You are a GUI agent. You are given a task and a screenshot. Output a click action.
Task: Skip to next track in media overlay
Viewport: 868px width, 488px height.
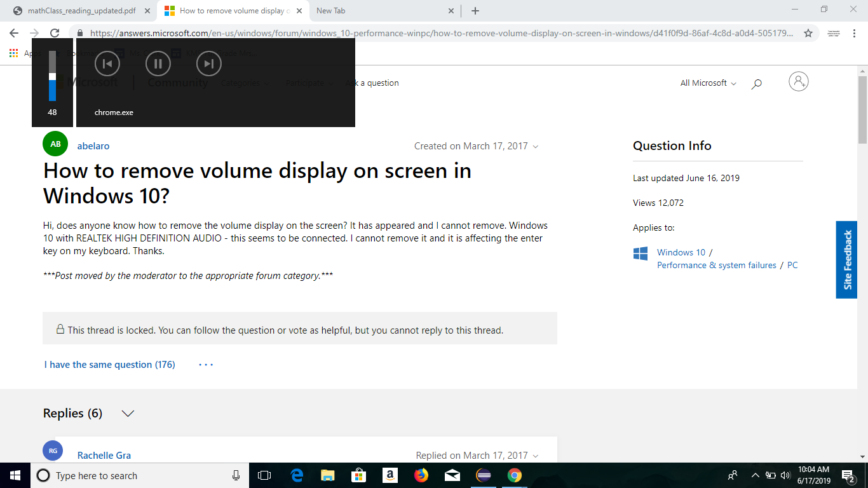pos(209,64)
